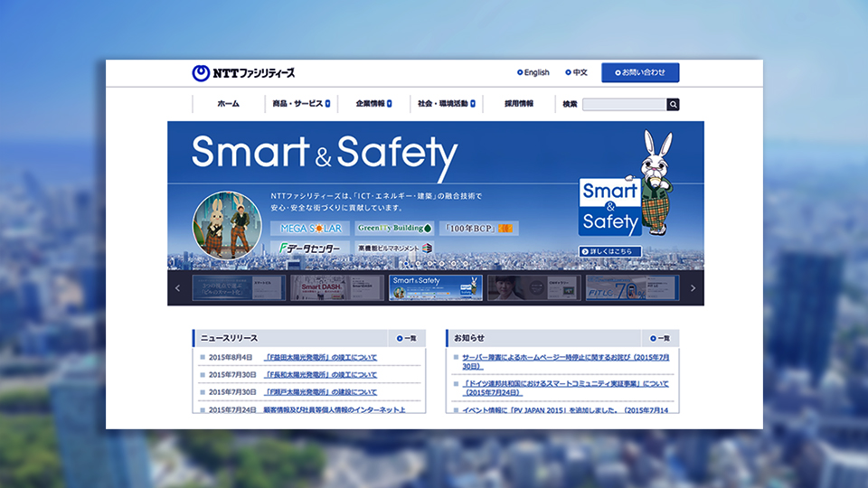Select the Smart DASH carousel thumbnail
The width and height of the screenshot is (868, 488).
[x=337, y=287]
